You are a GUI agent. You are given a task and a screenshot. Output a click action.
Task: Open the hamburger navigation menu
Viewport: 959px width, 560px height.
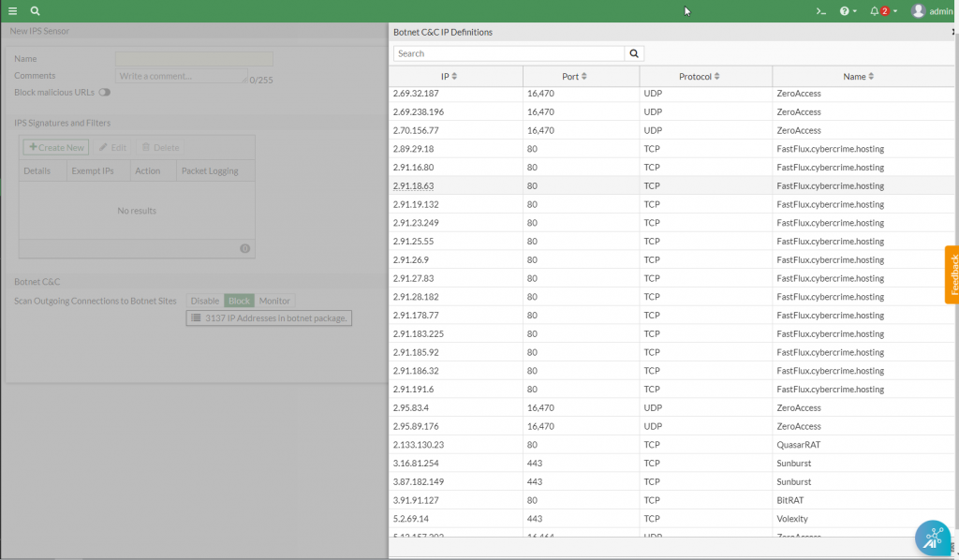[12, 11]
